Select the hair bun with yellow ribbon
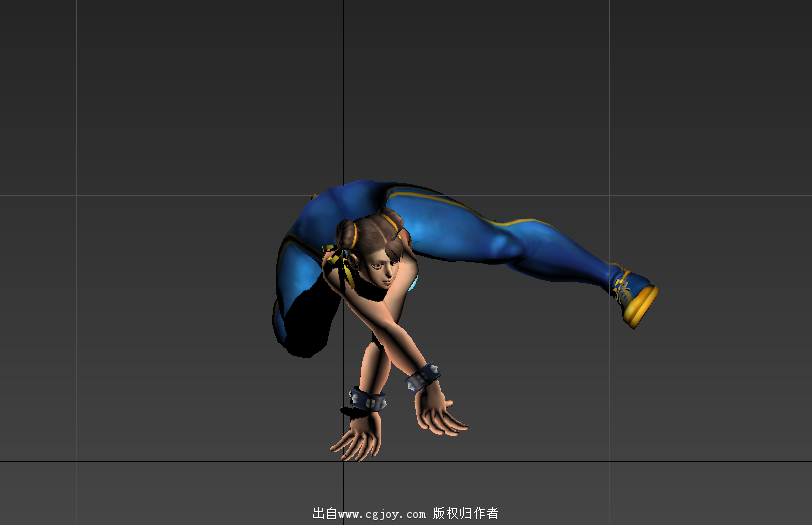This screenshot has width=812, height=525. tap(346, 235)
